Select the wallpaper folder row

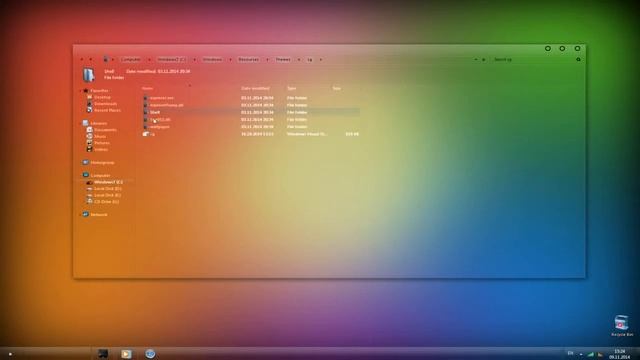click(x=251, y=127)
